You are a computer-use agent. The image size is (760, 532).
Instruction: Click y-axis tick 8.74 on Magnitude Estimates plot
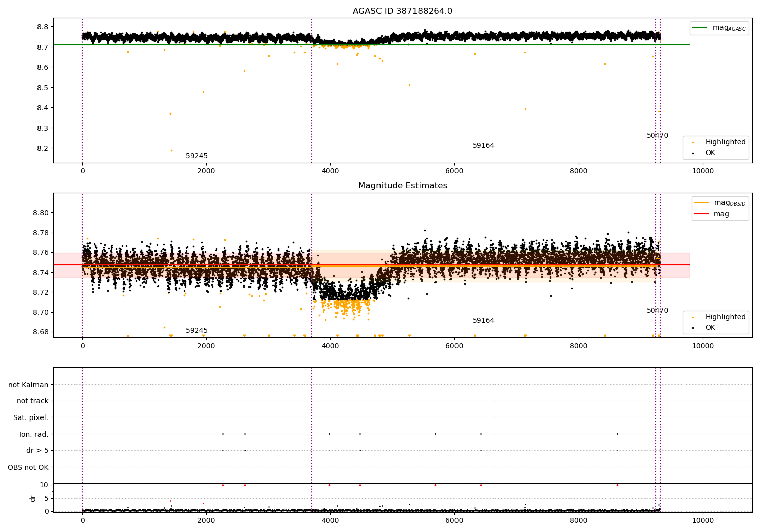[x=41, y=273]
